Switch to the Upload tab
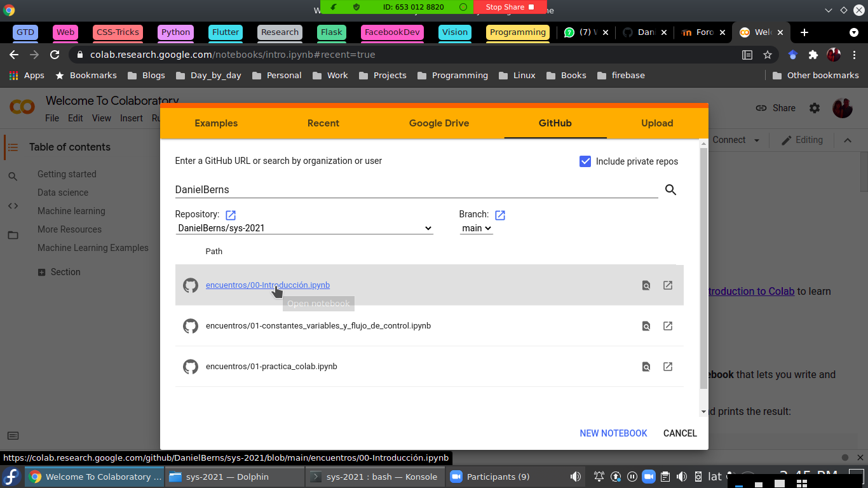This screenshot has width=868, height=488. (x=657, y=123)
